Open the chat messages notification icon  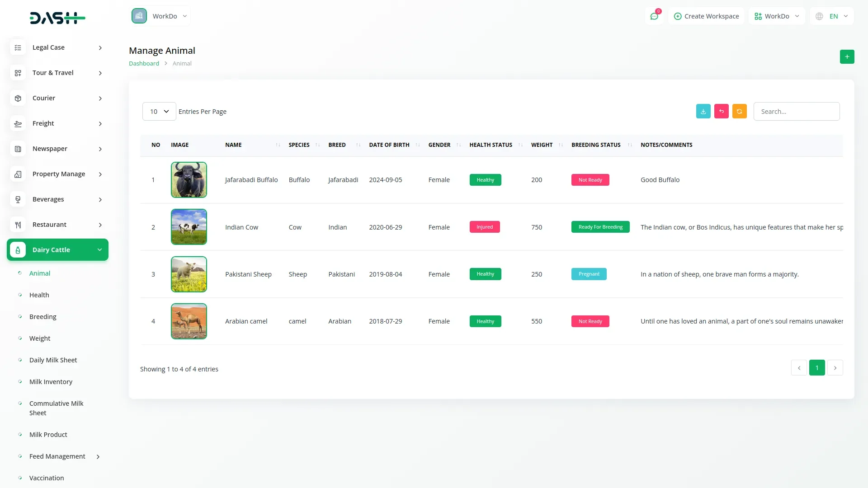[654, 16]
